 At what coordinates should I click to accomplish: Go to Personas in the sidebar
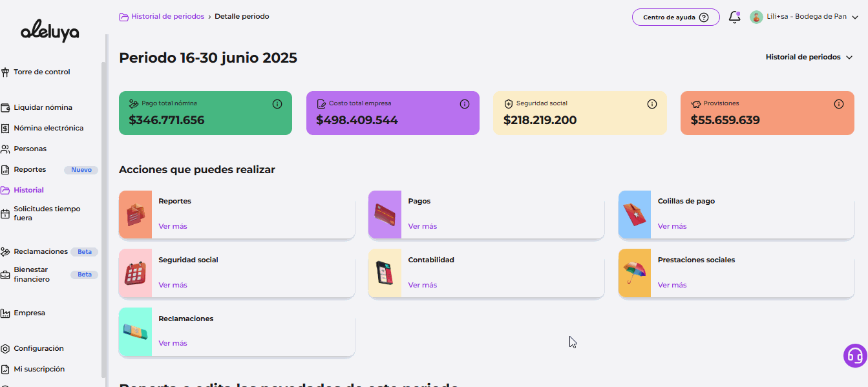click(x=30, y=149)
